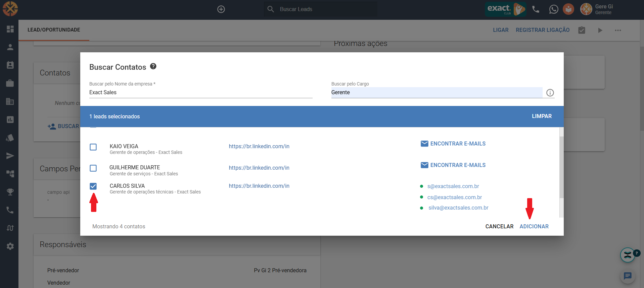This screenshot has height=288, width=644.
Task: Open the chat message bubble icon
Action: 628,276
